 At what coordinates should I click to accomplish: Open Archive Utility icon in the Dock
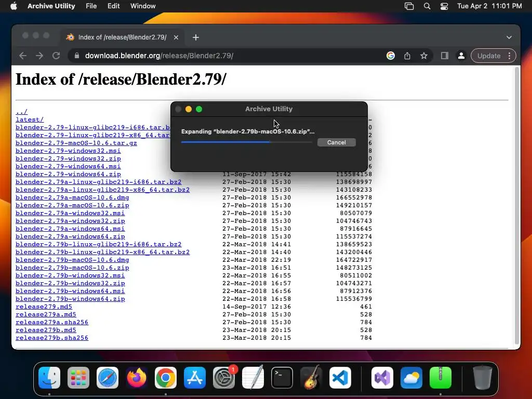441,378
